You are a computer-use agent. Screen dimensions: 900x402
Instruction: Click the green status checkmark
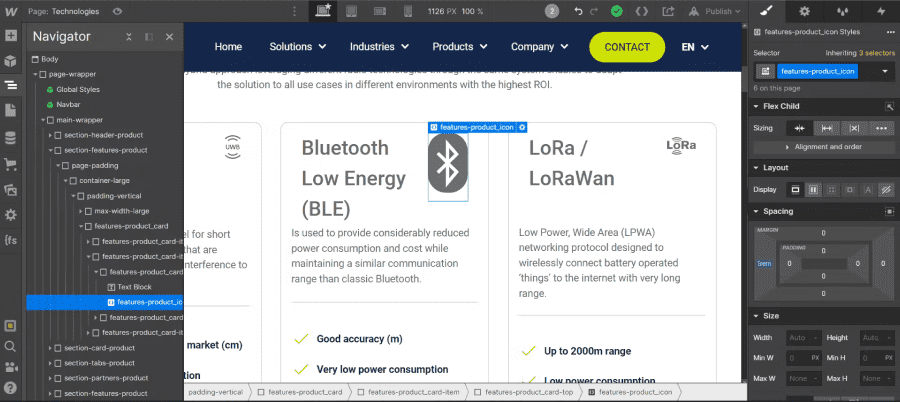point(616,11)
